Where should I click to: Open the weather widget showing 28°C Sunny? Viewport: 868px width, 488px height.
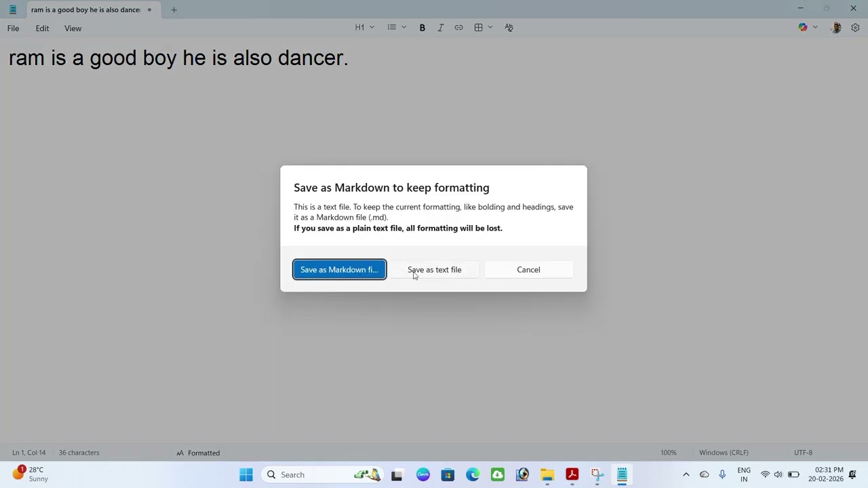31,474
